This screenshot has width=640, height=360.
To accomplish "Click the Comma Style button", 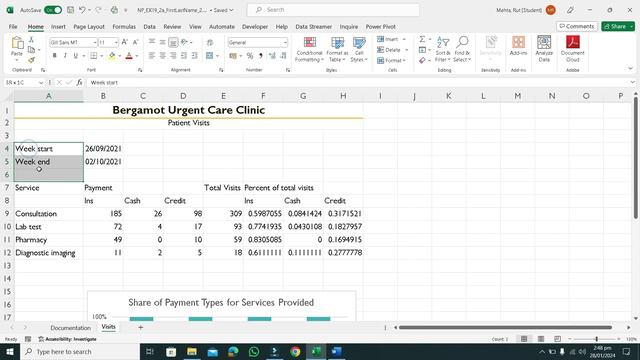I will pos(260,56).
